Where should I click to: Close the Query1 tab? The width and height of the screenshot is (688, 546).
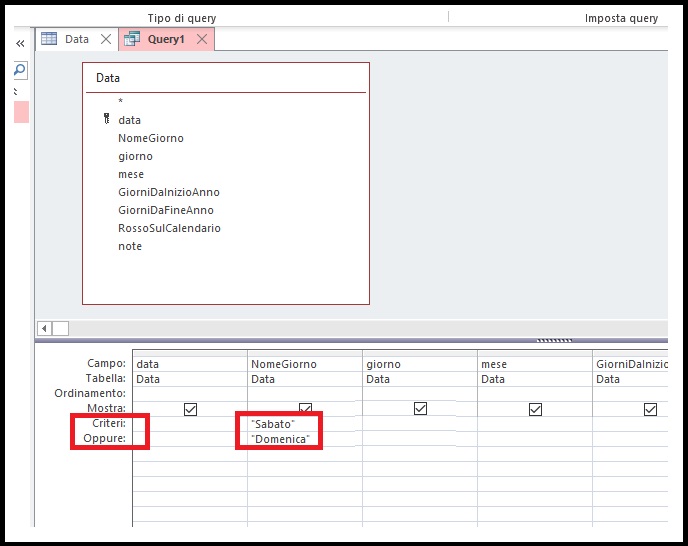[x=202, y=39]
